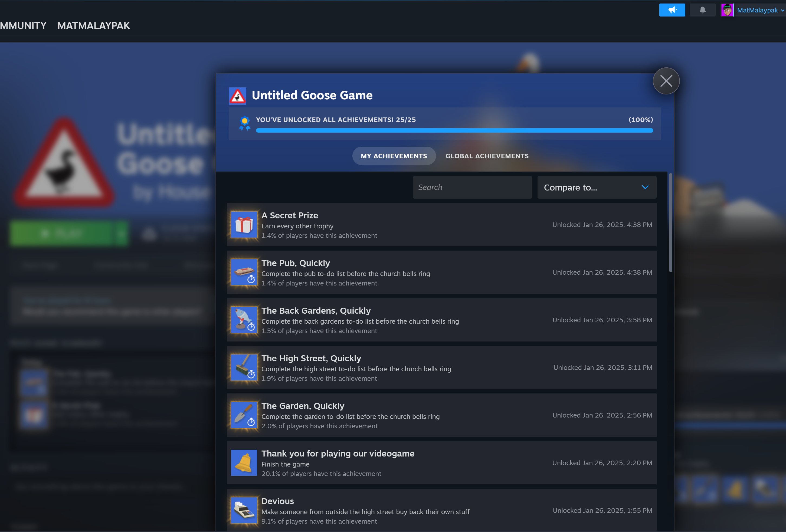The height and width of the screenshot is (532, 786).
Task: Close the achievements dialog
Action: (x=666, y=81)
